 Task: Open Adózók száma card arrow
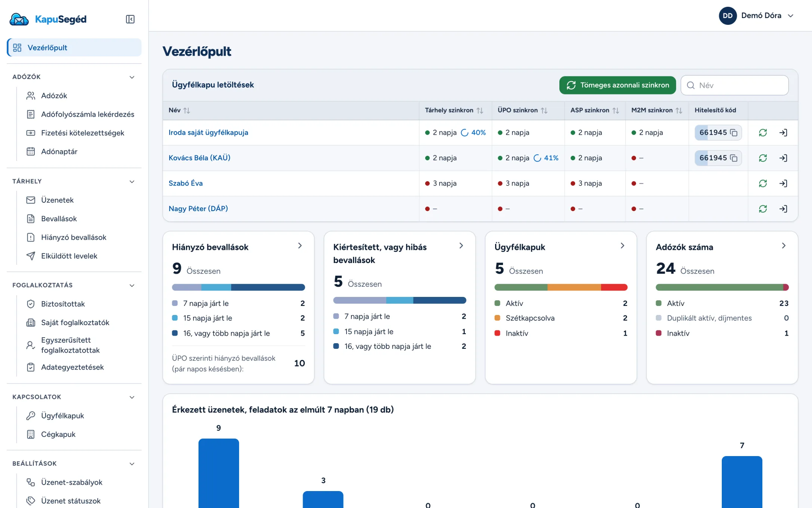(783, 246)
